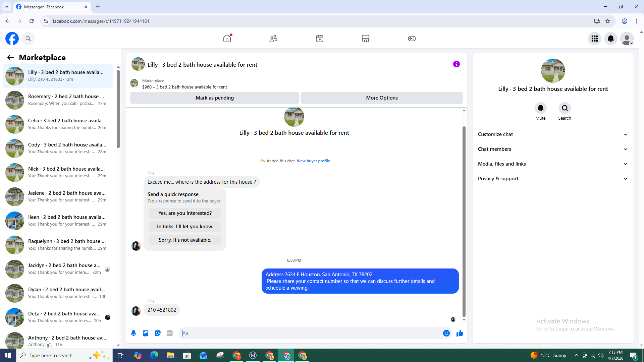The image size is (644, 362).
Task: Toggle the conversation information purple icon
Action: [x=456, y=64]
